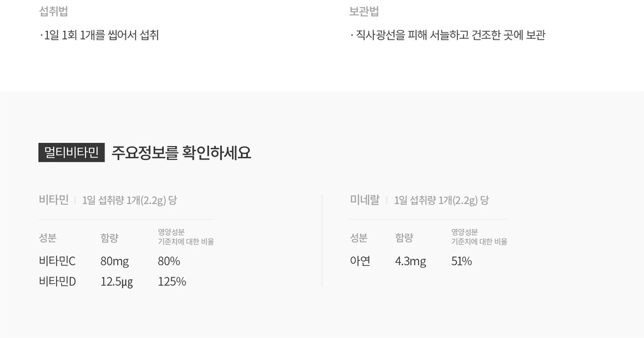Click the 주요정보를 확인하세요 heading
644x338 pixels.
(181, 153)
